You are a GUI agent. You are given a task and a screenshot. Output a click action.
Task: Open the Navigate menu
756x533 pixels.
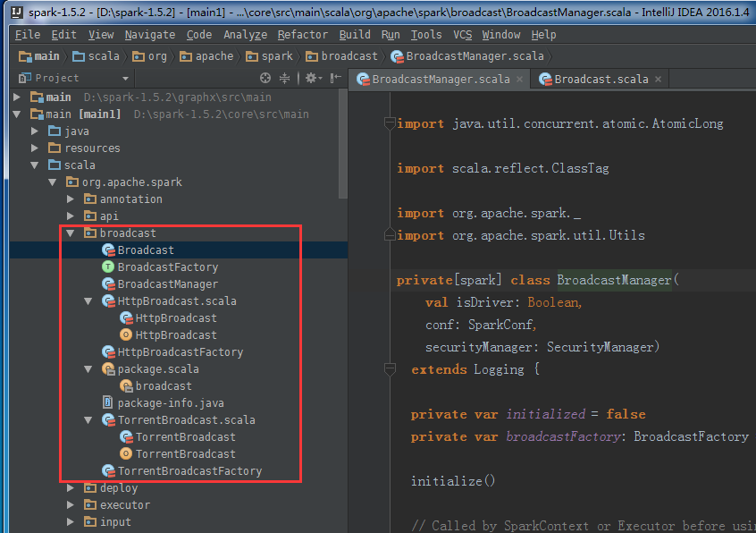[150, 35]
